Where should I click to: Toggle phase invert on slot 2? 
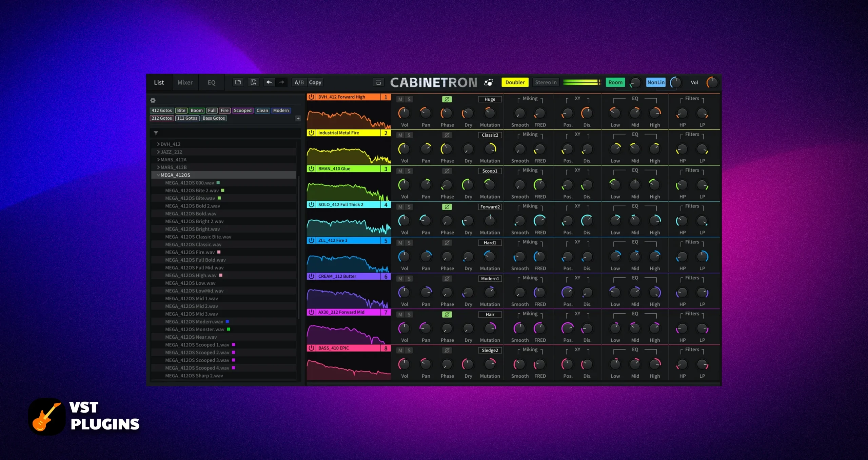coord(447,135)
